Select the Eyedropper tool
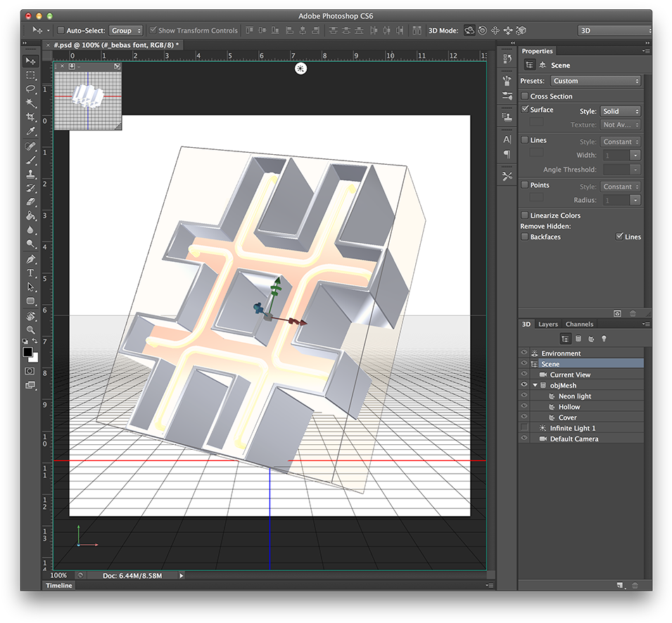The image size is (672, 623). point(30,131)
